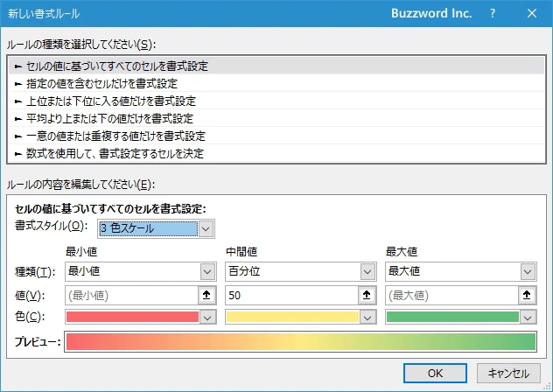Open the 書式スタイル dropdown
553x392 pixels.
[206, 229]
